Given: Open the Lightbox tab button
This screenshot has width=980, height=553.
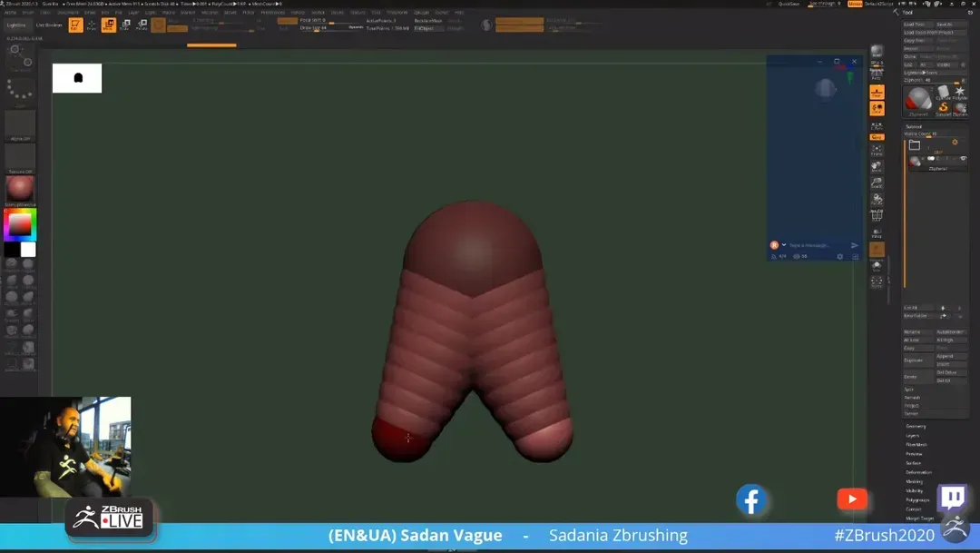Looking at the screenshot, I should tap(16, 25).
